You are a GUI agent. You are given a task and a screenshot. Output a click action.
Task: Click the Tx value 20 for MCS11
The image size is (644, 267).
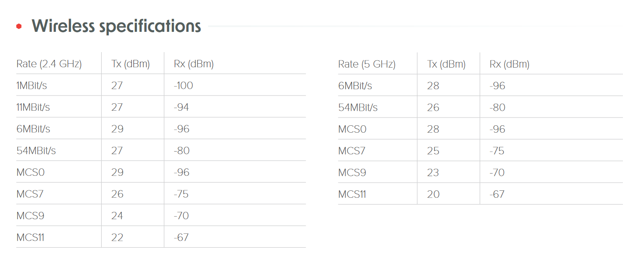(x=433, y=194)
